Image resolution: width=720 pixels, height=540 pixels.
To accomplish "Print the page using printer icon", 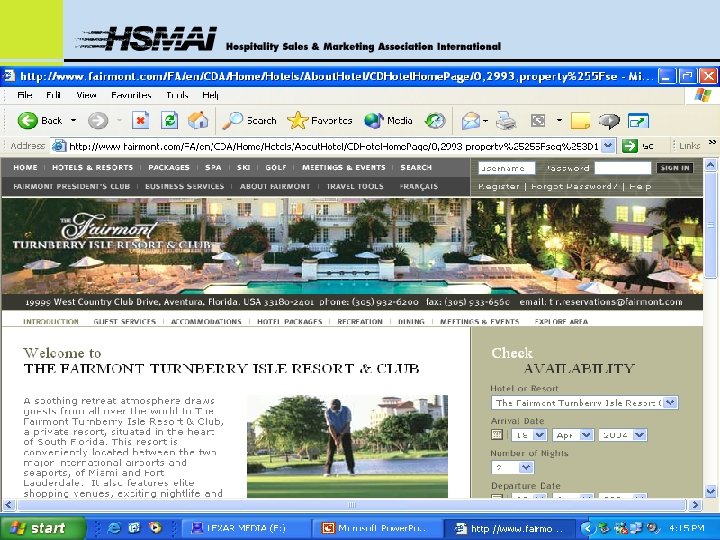I will click(x=506, y=121).
